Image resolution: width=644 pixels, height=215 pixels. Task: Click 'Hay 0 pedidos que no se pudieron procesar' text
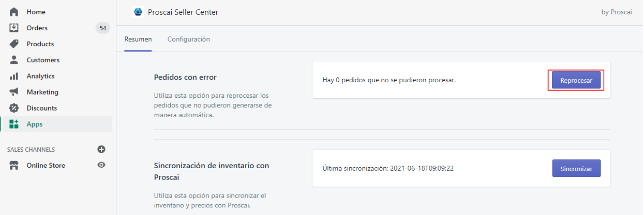pos(389,80)
